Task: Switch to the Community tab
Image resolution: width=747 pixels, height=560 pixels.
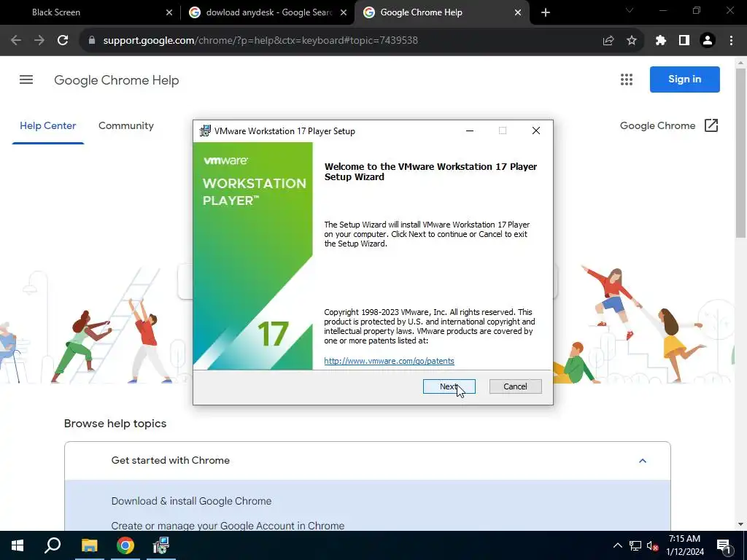Action: (125, 125)
